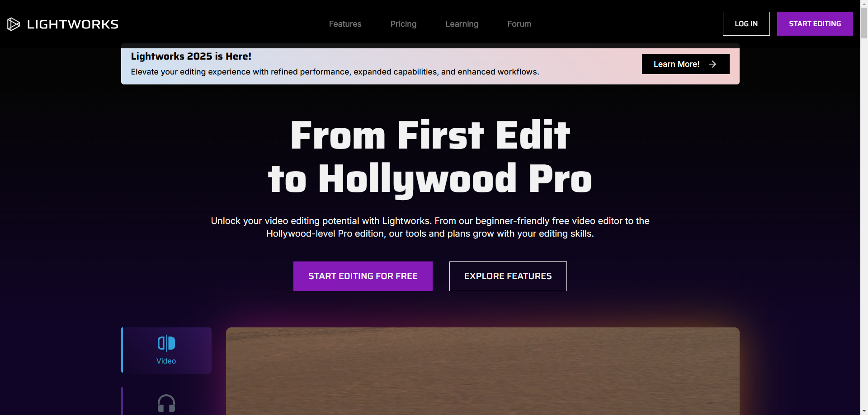Image resolution: width=868 pixels, height=415 pixels.
Task: Open the Video tab icon
Action: (x=166, y=343)
